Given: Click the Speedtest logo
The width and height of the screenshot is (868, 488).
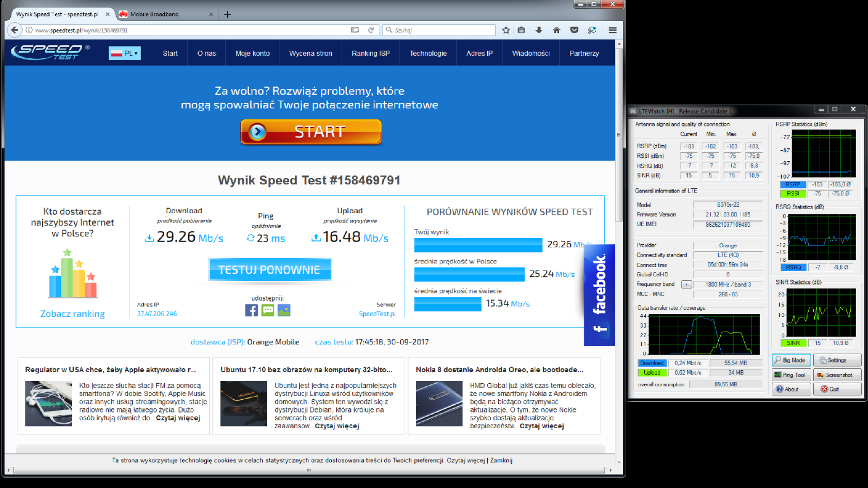Looking at the screenshot, I should (x=51, y=52).
